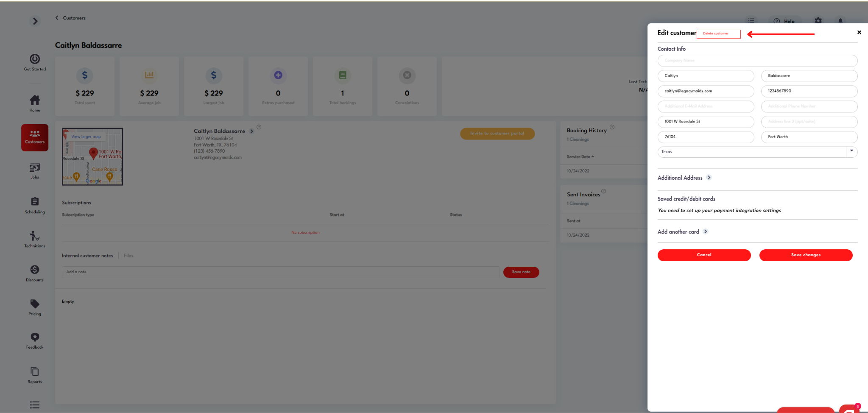Open View larger map link
This screenshot has height=413, width=868.
tap(86, 137)
